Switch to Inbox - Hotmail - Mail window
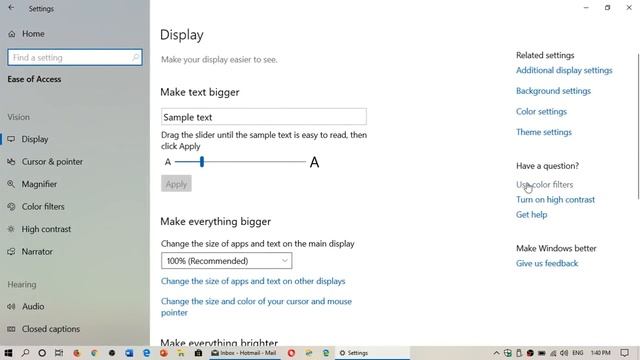 (x=244, y=353)
